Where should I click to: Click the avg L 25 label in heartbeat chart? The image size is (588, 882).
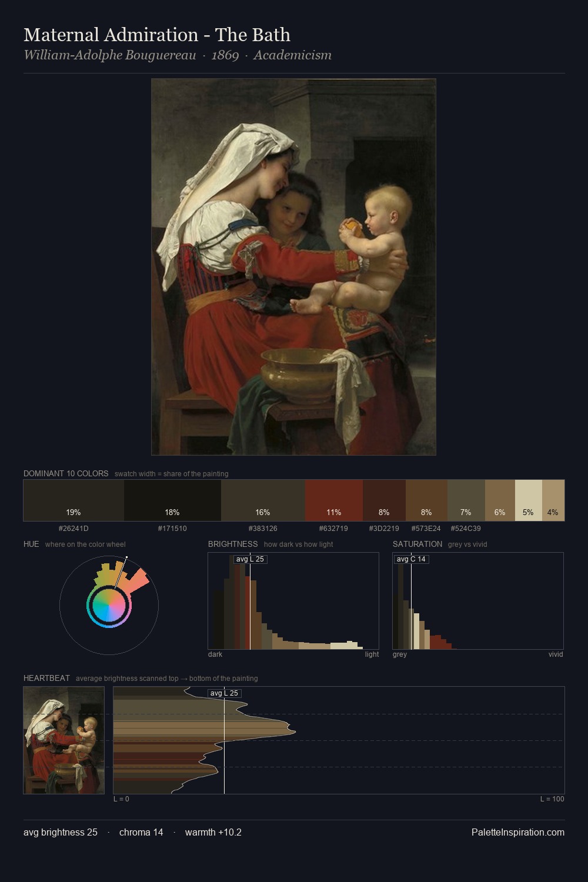coord(224,693)
